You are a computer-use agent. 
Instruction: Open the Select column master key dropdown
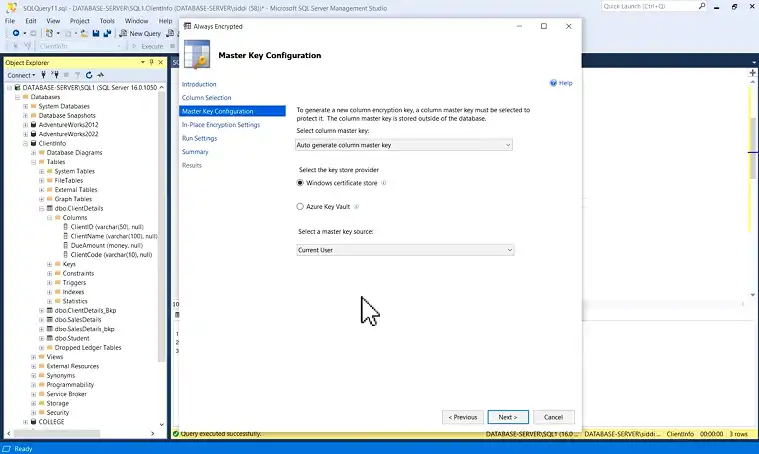click(404, 145)
